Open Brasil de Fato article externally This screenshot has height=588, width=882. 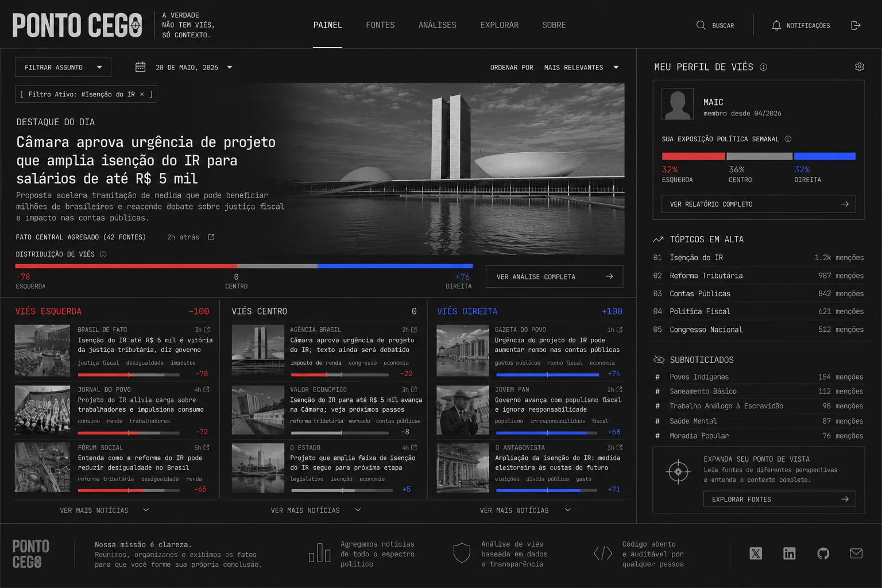point(207,330)
